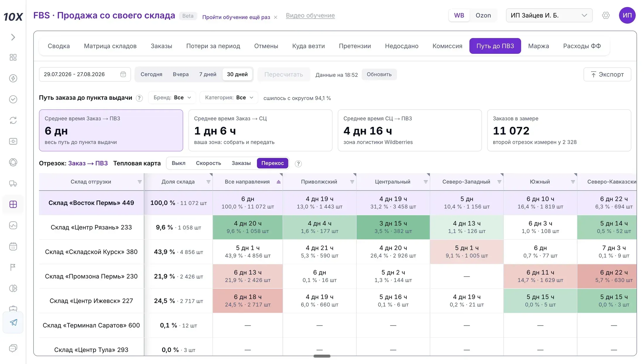The width and height of the screenshot is (644, 364).
Task: Click the flag sidebar icon
Action: click(x=13, y=267)
